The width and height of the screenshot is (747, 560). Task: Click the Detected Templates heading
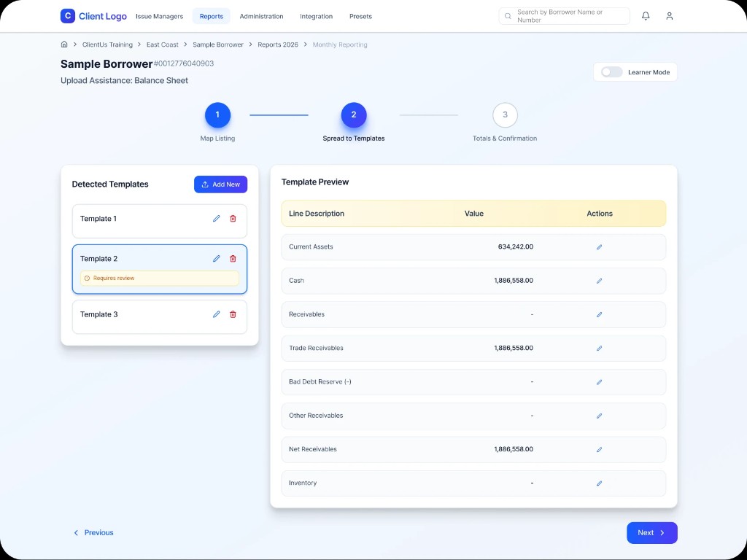click(110, 184)
